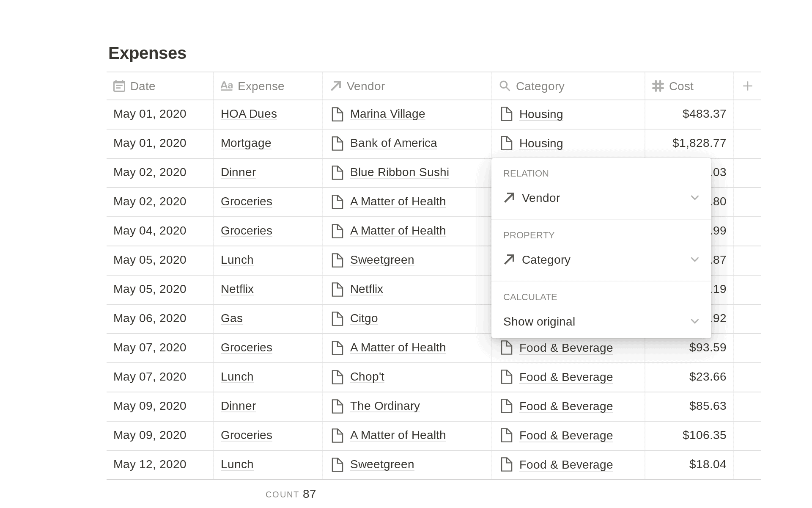Click the Count 87 footer calculation

(x=291, y=494)
